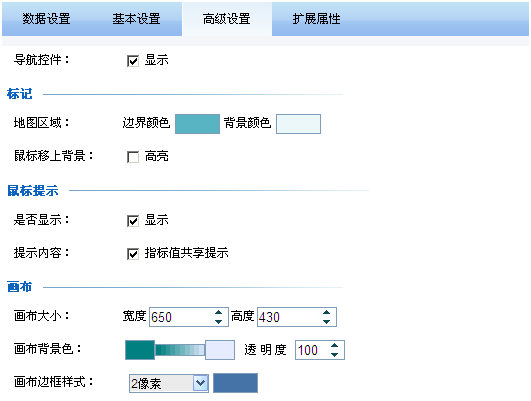Screen dimensions: 531x401
Task: Pick 边界颜色 teal color swatch
Action: pyautogui.click(x=197, y=124)
